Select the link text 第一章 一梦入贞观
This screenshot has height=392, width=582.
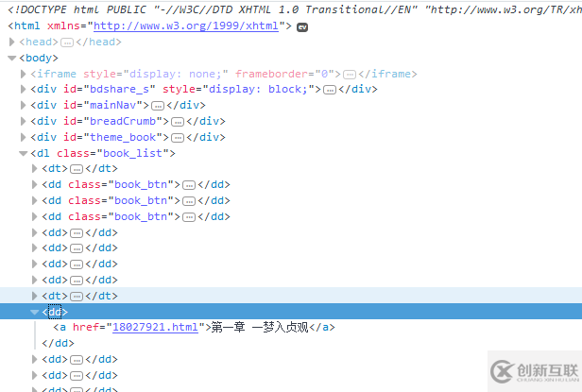[x=260, y=327]
